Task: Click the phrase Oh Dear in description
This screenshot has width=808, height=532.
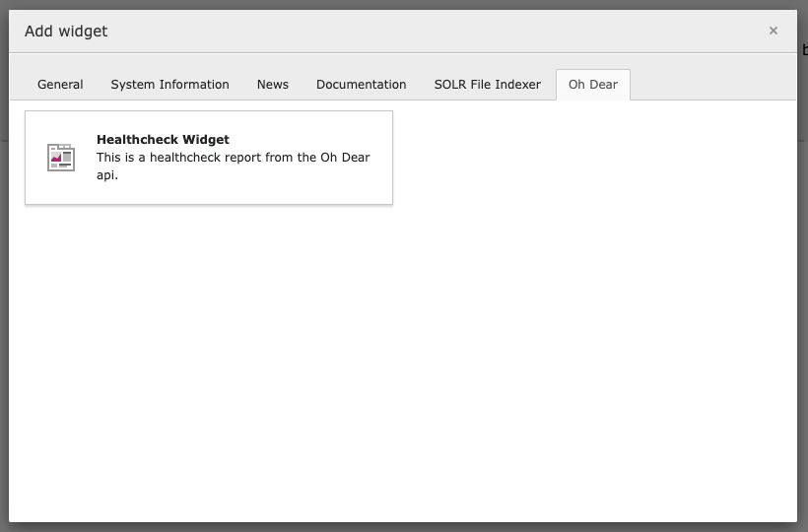Action: 345,157
